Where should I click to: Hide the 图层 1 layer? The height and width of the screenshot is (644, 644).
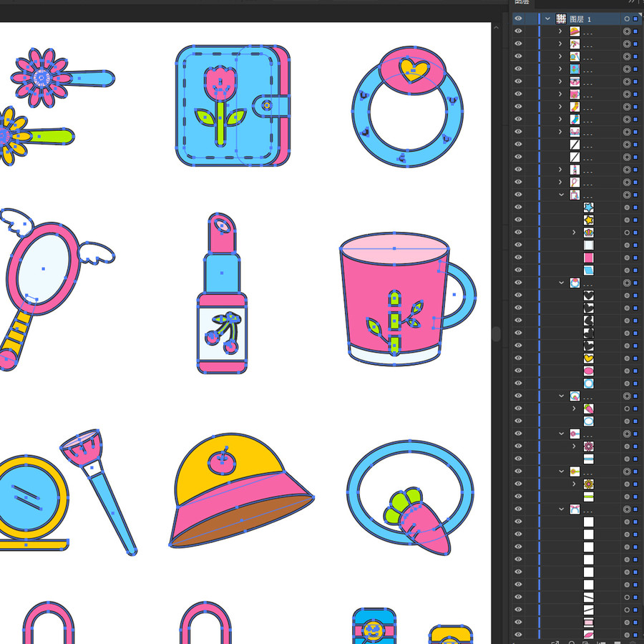pos(518,19)
